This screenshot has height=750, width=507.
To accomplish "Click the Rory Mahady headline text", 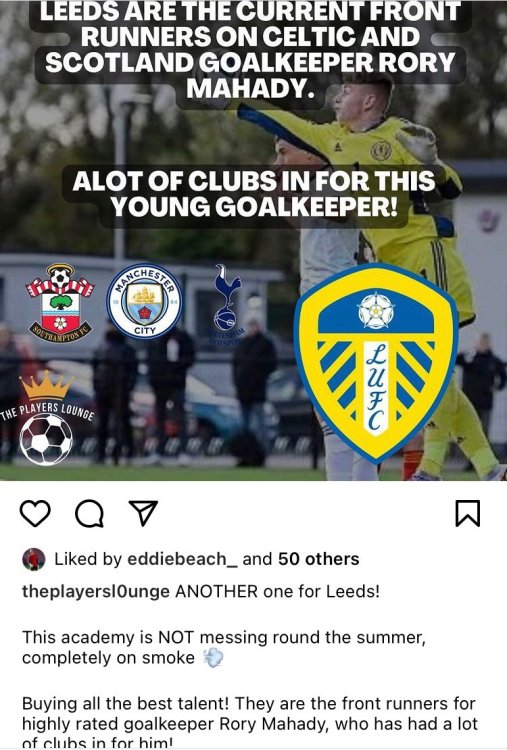I will tap(250, 50).
